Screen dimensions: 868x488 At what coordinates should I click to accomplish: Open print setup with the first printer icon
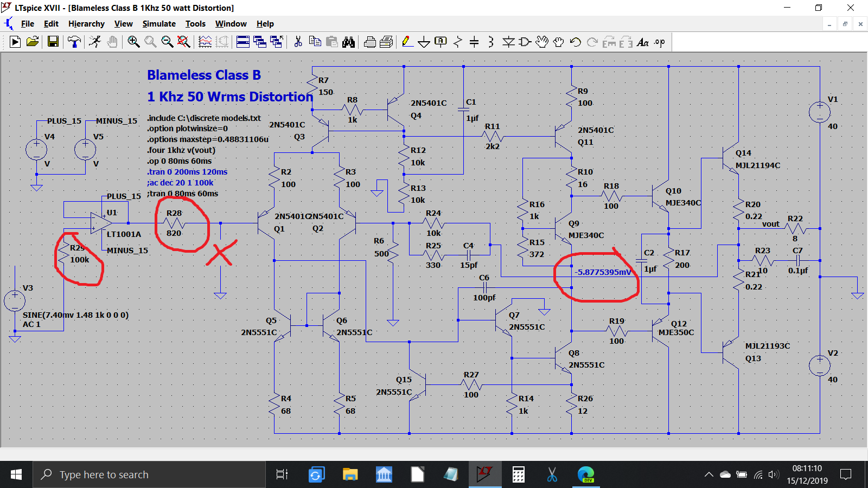(x=370, y=42)
